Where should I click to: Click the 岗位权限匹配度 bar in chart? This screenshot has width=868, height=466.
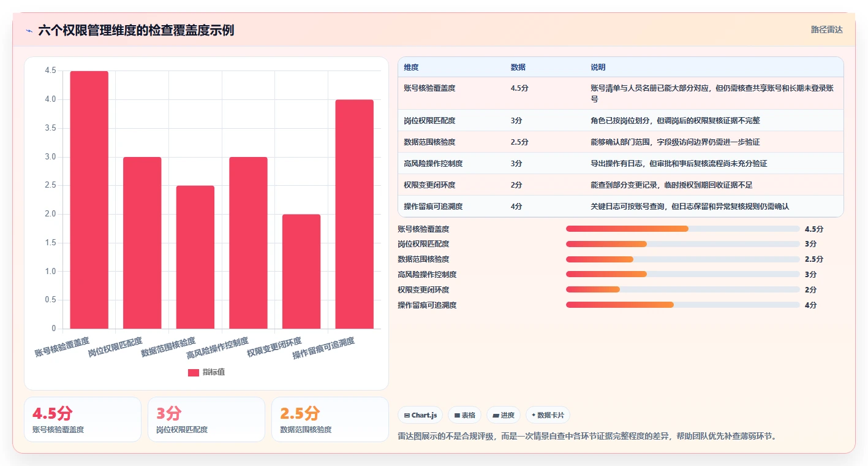[x=142, y=243]
